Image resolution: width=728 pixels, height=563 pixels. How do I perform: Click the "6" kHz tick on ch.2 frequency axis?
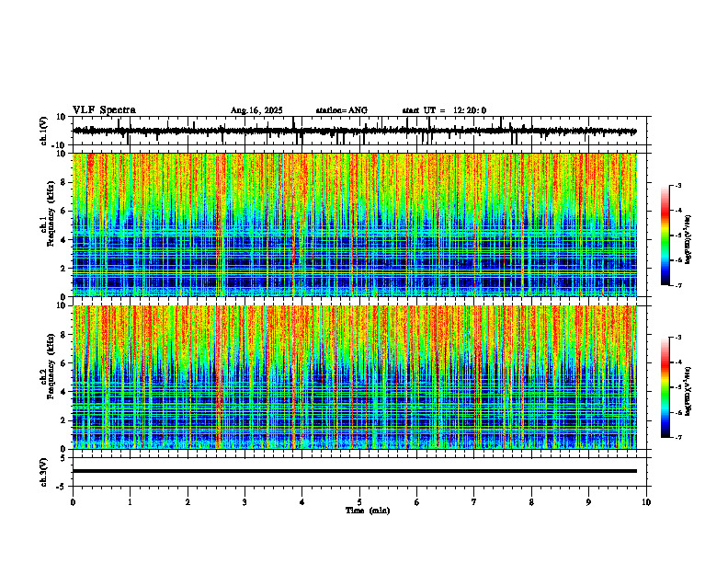pos(65,363)
